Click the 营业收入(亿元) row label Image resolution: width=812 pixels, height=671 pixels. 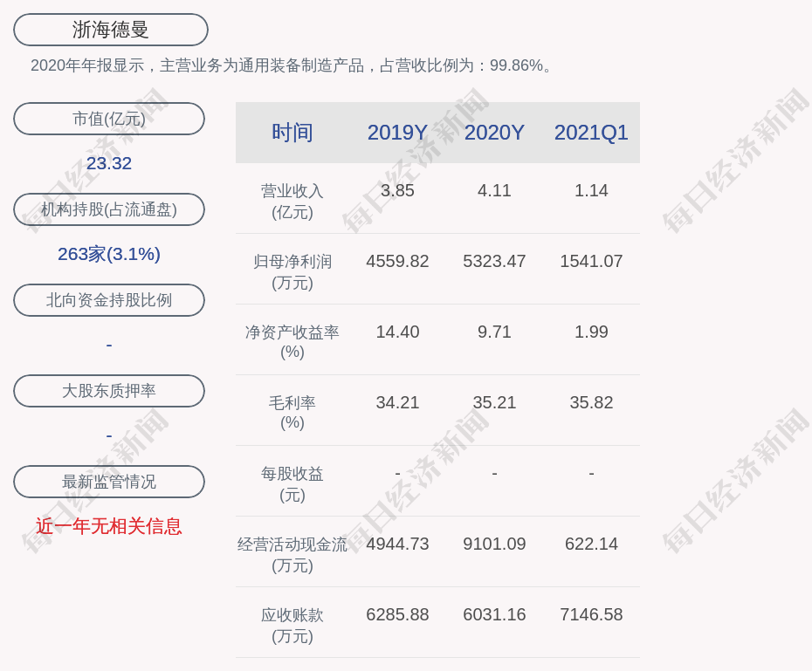coord(292,202)
